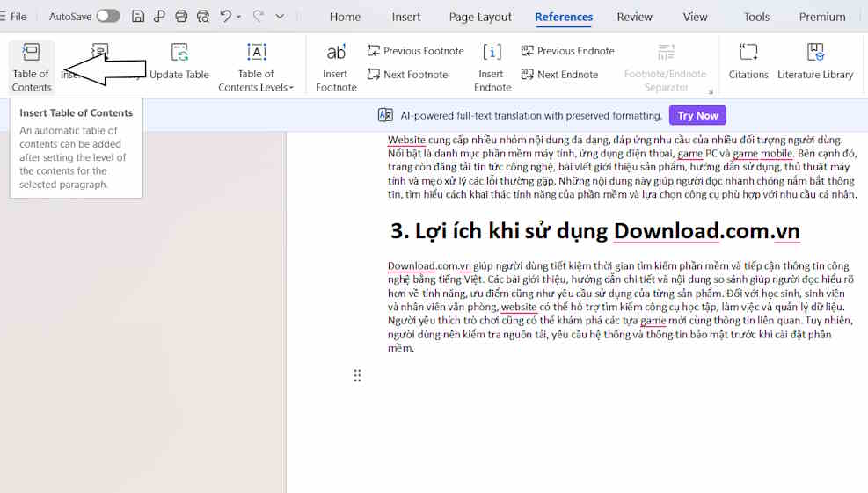The image size is (868, 493).
Task: Open the Undo history dropdown arrow
Action: [239, 18]
